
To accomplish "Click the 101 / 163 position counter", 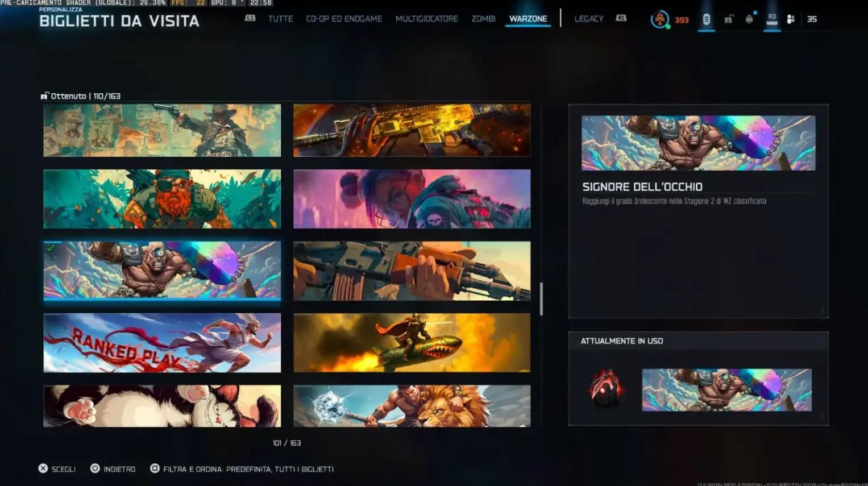I will tap(287, 443).
